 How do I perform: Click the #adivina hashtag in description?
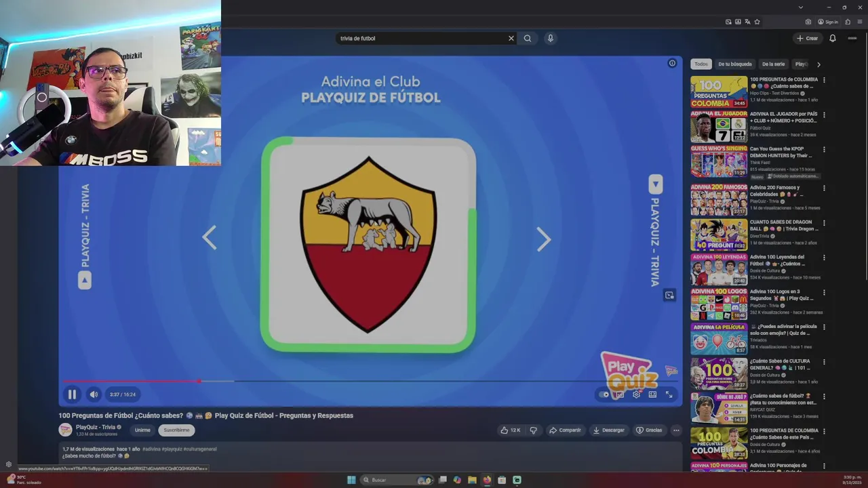click(151, 449)
